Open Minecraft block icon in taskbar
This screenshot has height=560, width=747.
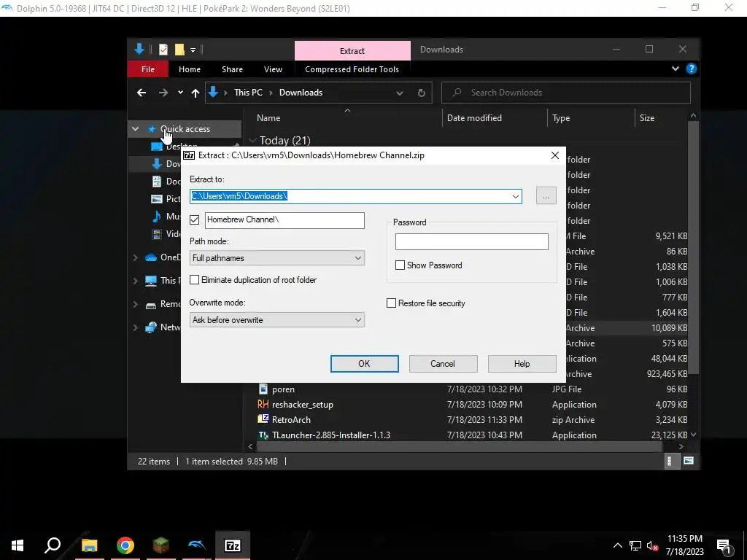tap(161, 545)
